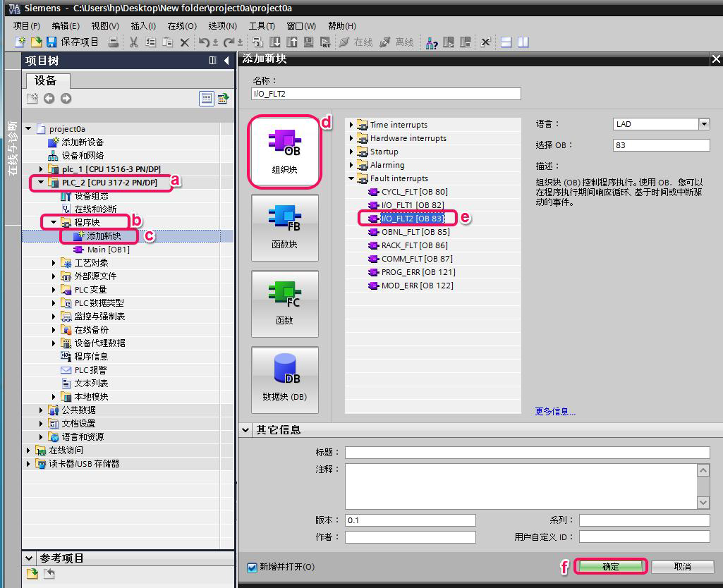Click the open project toolbar icon

coord(36,42)
